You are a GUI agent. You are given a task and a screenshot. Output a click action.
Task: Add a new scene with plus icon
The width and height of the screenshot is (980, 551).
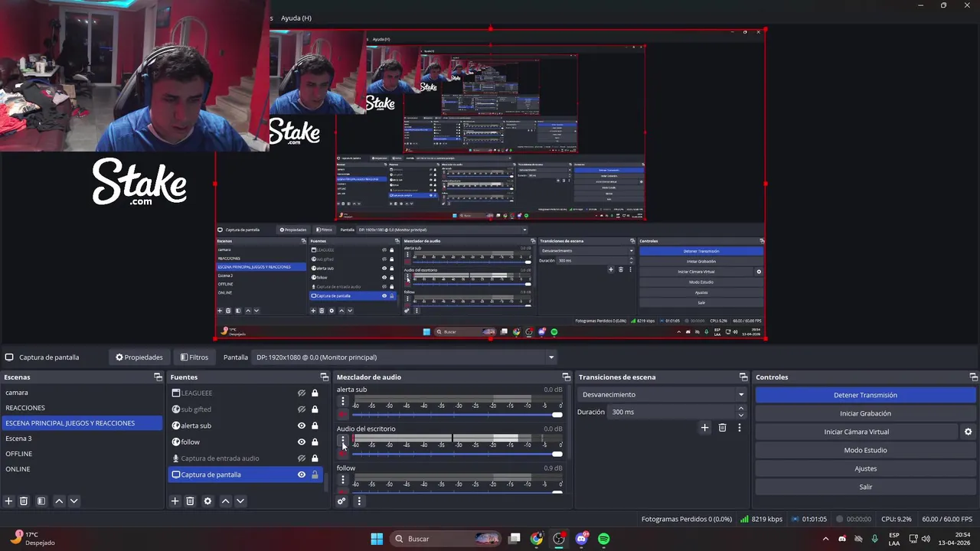(x=8, y=501)
